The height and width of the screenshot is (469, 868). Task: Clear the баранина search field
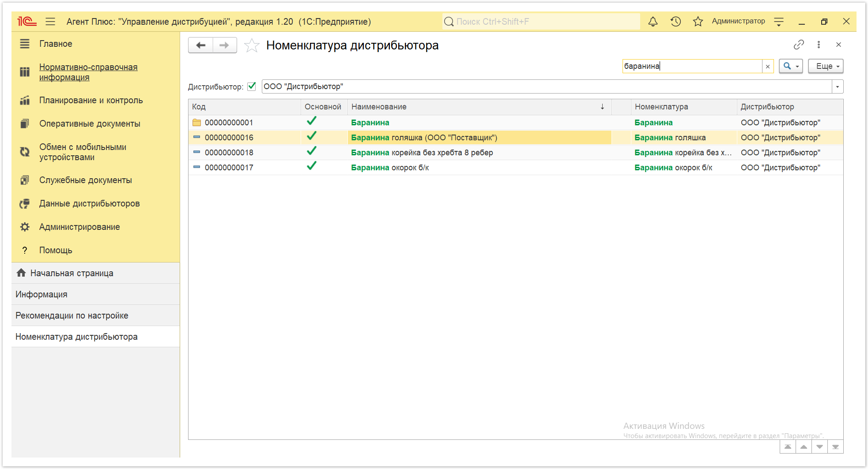[x=768, y=66]
